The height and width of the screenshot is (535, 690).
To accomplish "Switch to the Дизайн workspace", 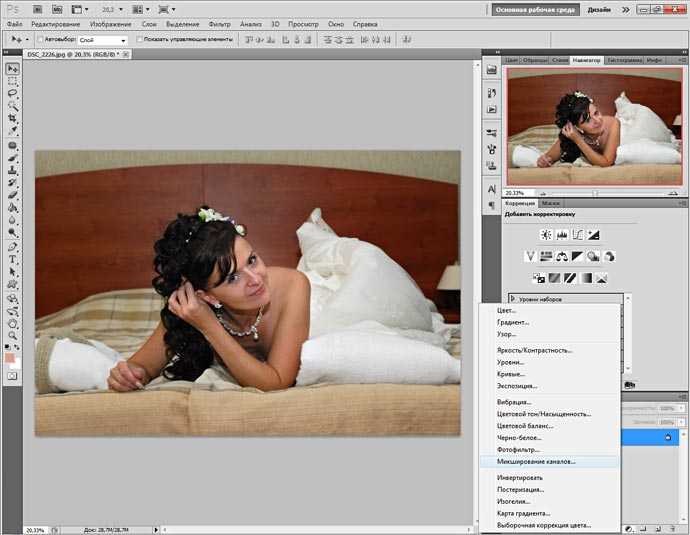I will pos(599,10).
